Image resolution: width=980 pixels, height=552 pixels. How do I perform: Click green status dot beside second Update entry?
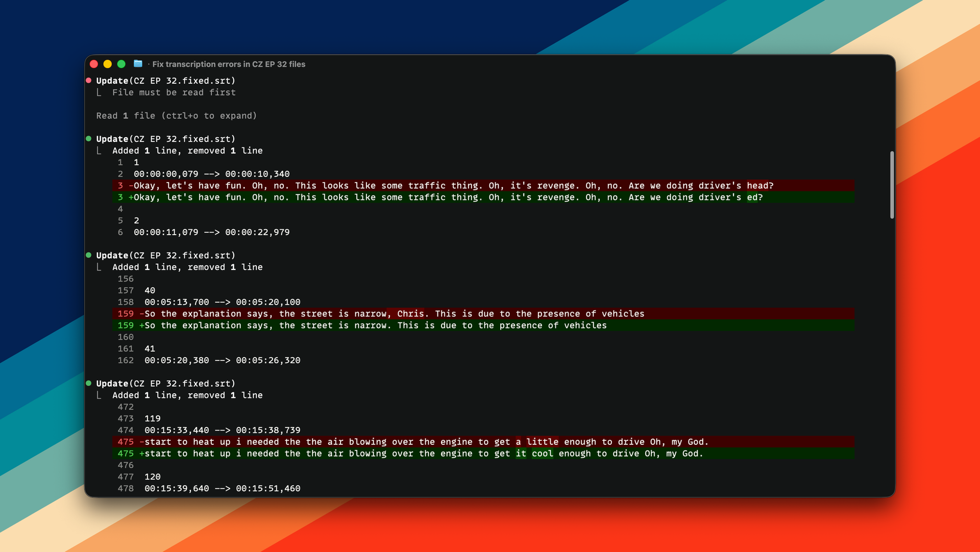89,139
